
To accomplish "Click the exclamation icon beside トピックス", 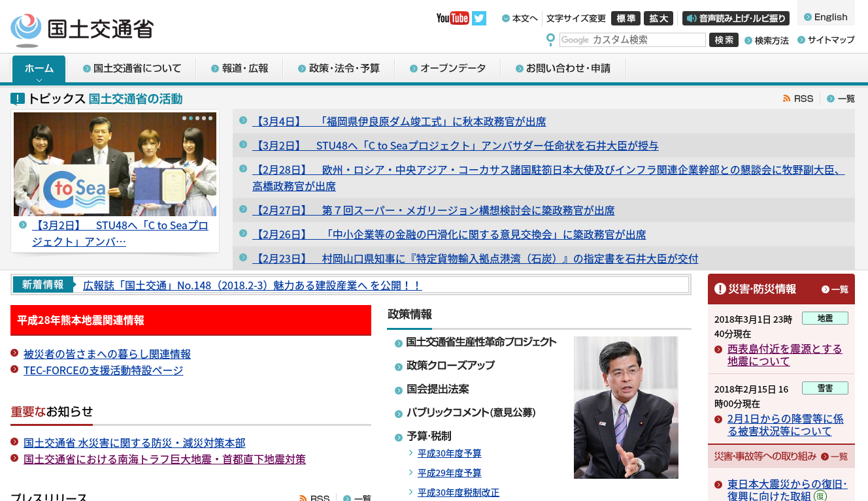I will (x=18, y=99).
